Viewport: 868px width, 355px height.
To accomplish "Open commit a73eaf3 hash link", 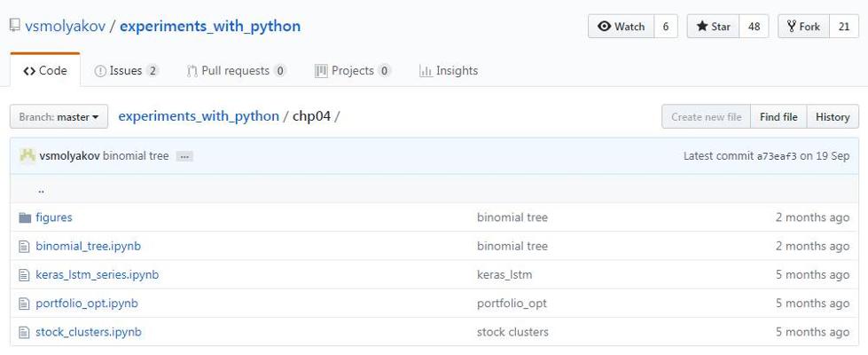I will click(776, 156).
